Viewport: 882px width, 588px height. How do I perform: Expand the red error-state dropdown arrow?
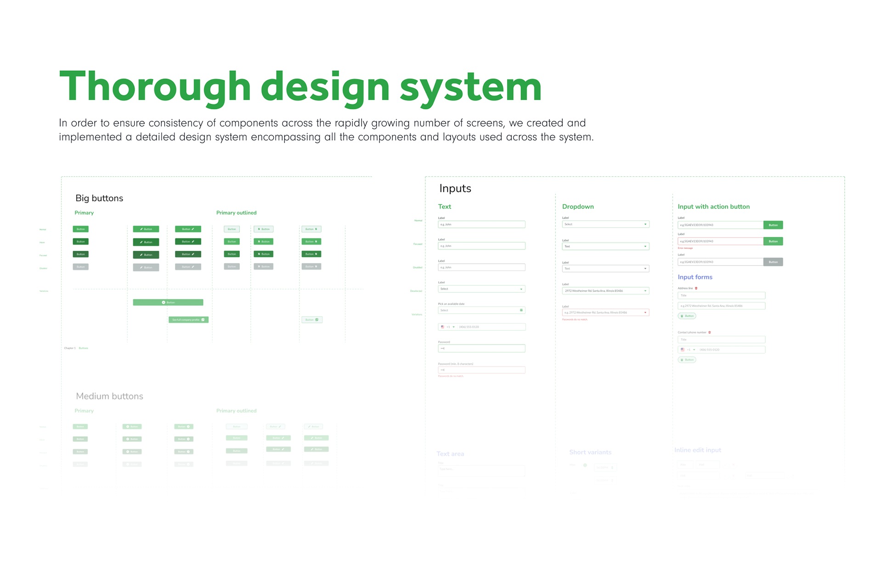(x=645, y=312)
